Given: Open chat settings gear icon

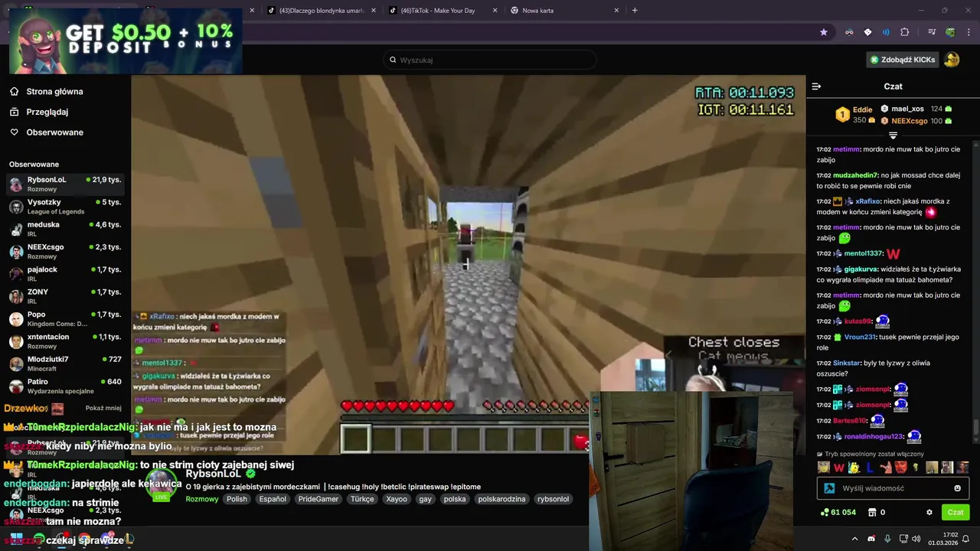Looking at the screenshot, I should tap(929, 512).
